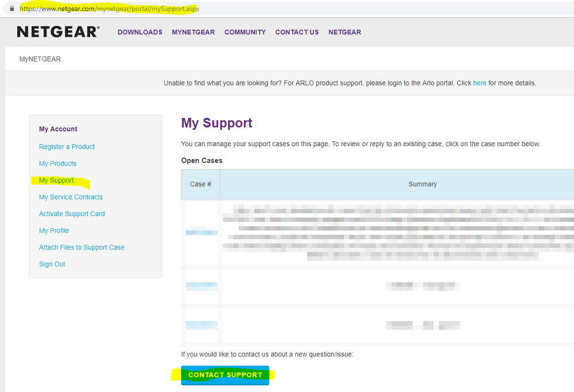Open the DOWNLOADS menu
This screenshot has width=574, height=392.
pyautogui.click(x=140, y=32)
